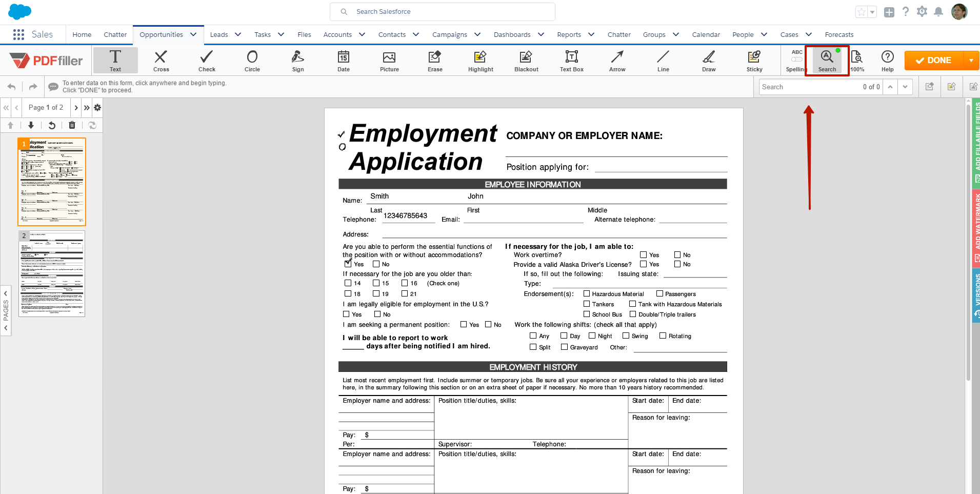Expand the Accounts tab dropdown

pos(362,34)
